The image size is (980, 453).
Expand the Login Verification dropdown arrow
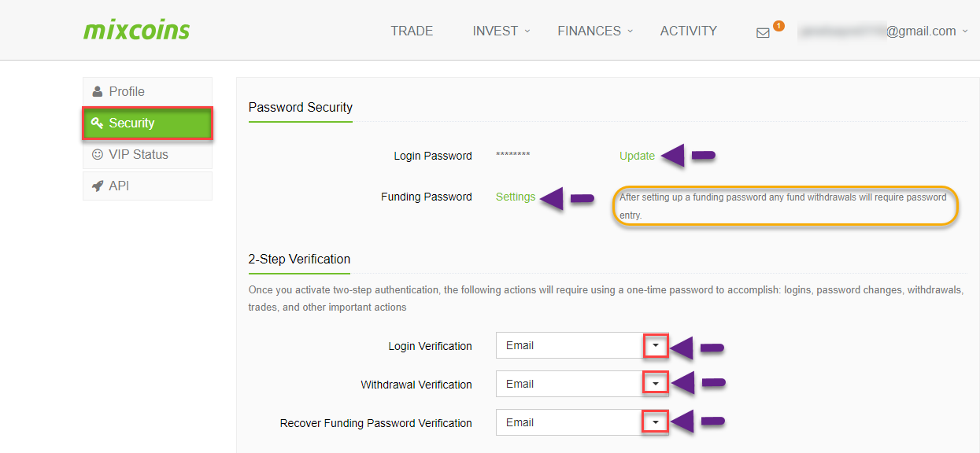coord(656,345)
